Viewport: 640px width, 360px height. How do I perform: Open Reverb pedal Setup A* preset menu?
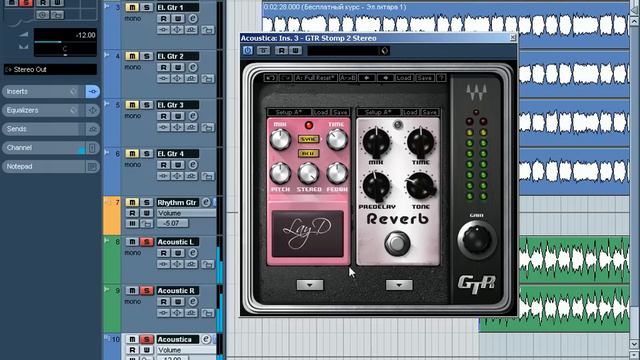(378, 112)
